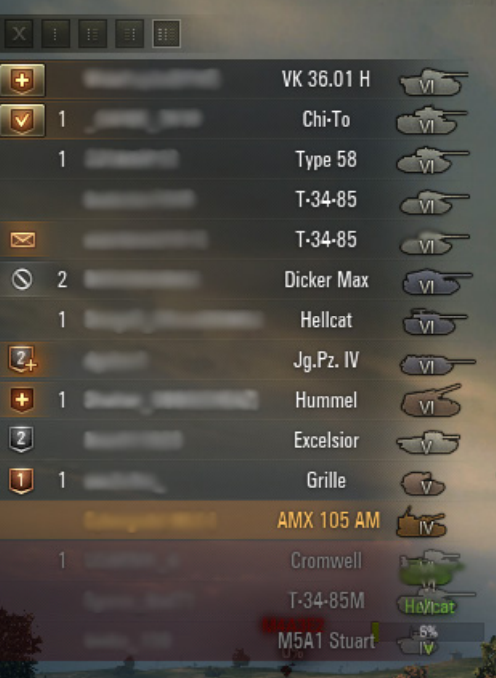Click the blocked icon beside Dicker Max
496x678 pixels.
coord(22,279)
